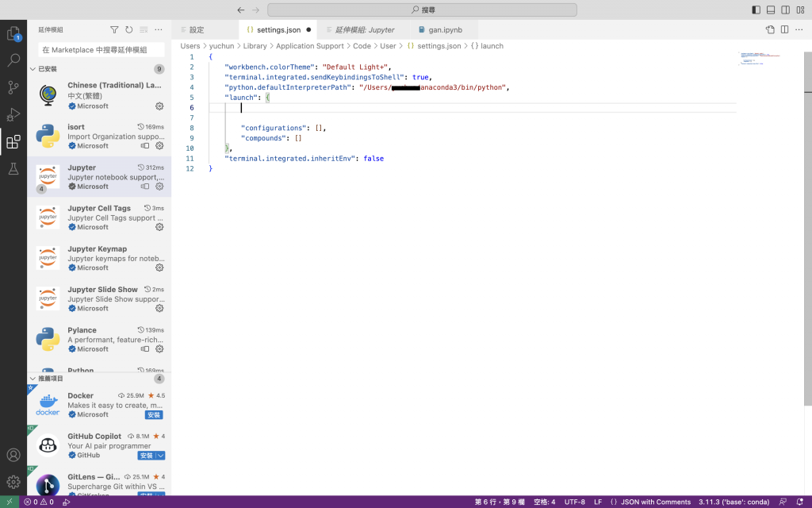Install the Docker extension

pyautogui.click(x=154, y=414)
